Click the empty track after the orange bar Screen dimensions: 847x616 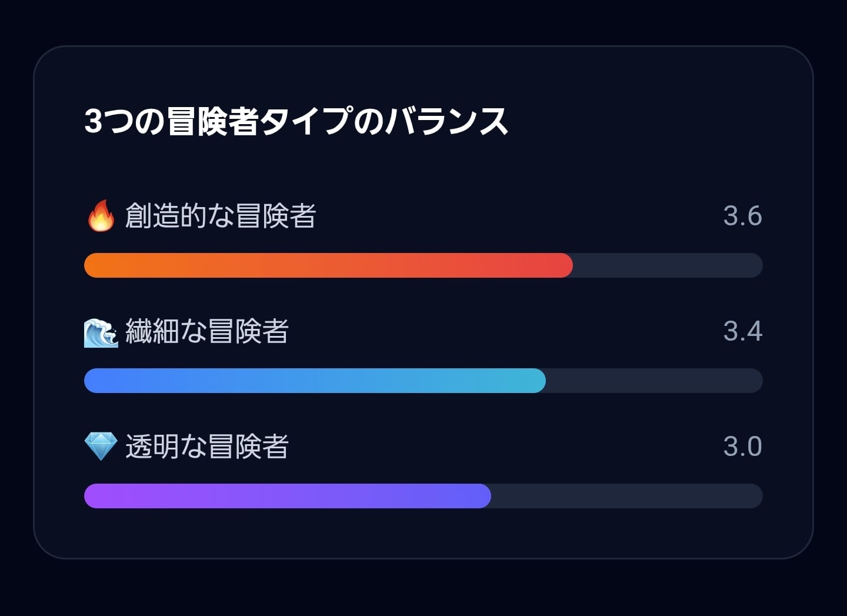(x=668, y=265)
